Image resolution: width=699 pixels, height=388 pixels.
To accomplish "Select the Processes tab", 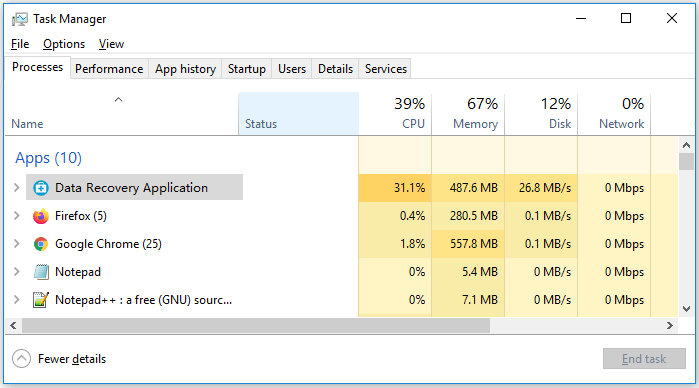I will click(x=37, y=67).
